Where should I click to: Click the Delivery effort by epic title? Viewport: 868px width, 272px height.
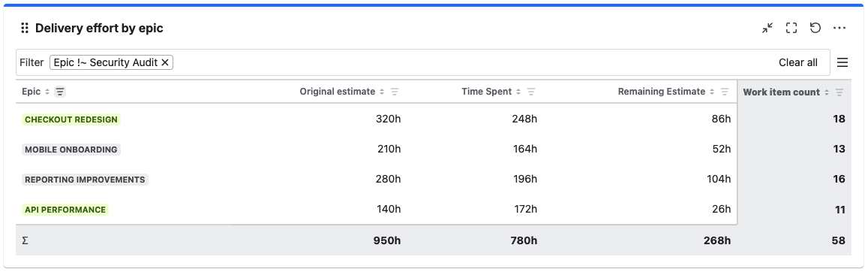[x=99, y=28]
